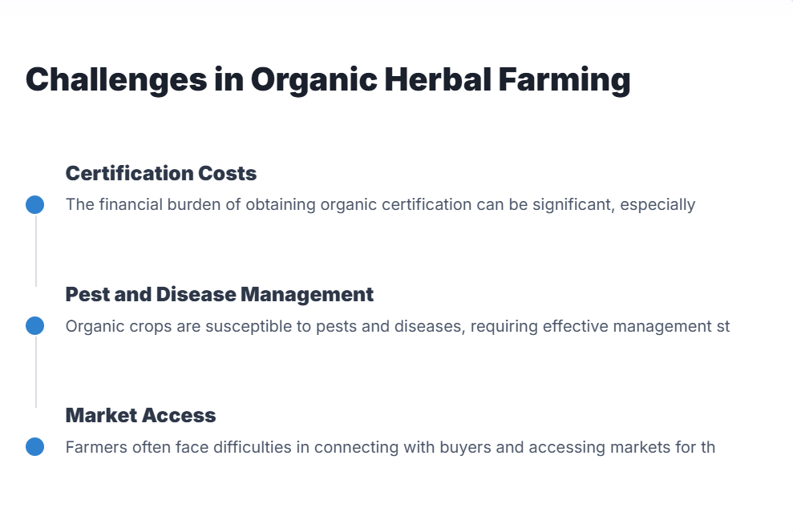Viewport: 793px width, 532px height.
Task: Click the blue dot beside Pest and Disease Management
Action: pyautogui.click(x=34, y=325)
